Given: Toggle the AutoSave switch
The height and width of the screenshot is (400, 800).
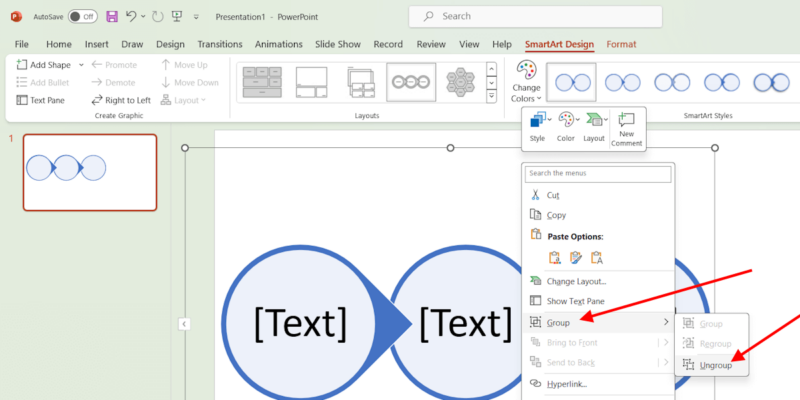Looking at the screenshot, I should pyautogui.click(x=82, y=17).
